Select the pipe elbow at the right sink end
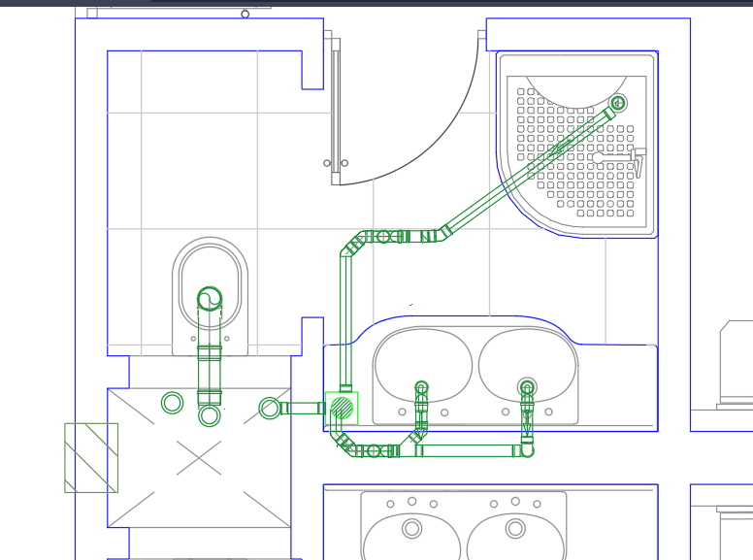The width and height of the screenshot is (753, 560). point(527,450)
